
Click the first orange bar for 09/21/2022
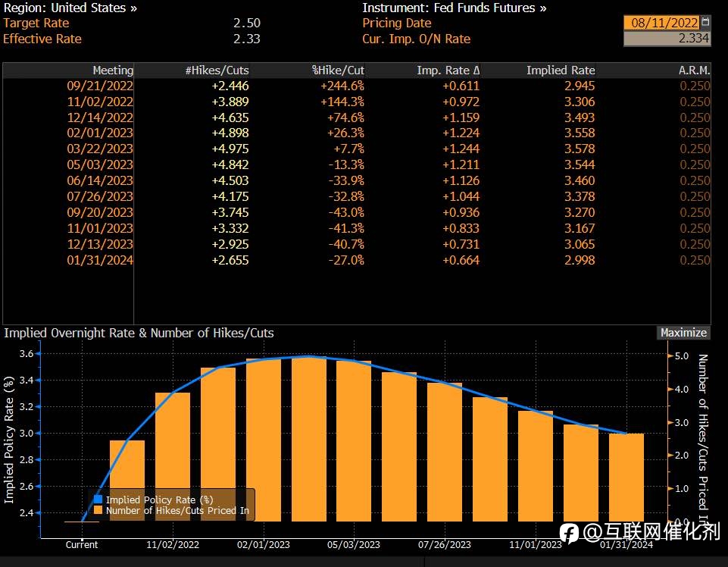coord(127,481)
